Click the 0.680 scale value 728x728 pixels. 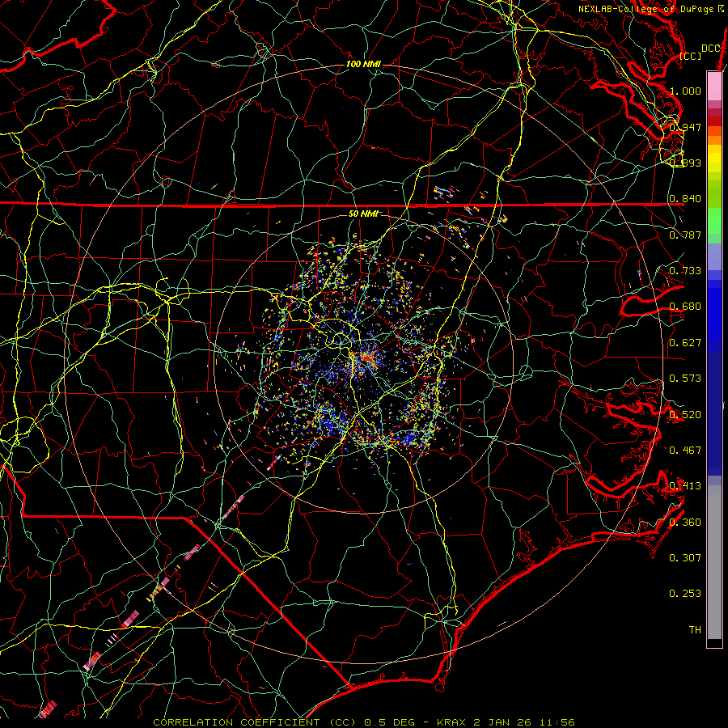(685, 307)
